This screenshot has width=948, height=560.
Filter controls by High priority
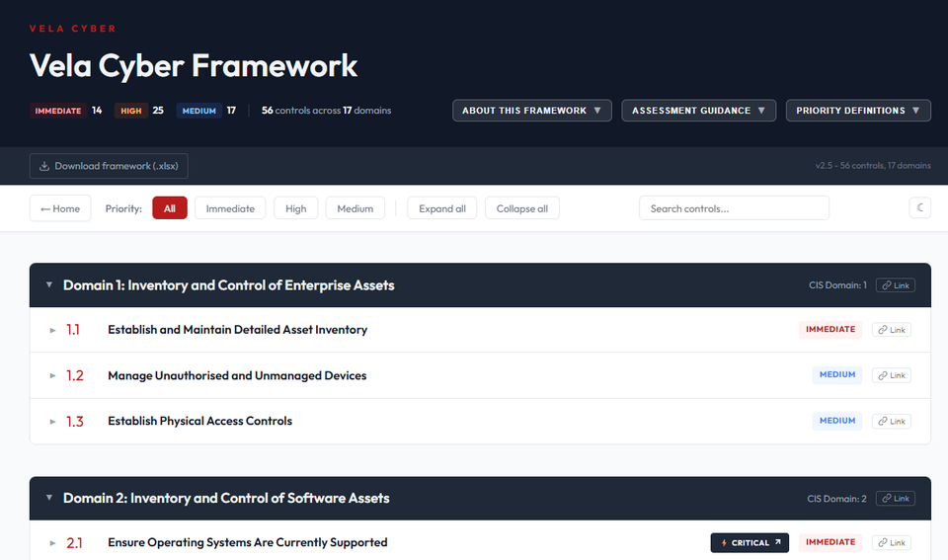point(295,208)
